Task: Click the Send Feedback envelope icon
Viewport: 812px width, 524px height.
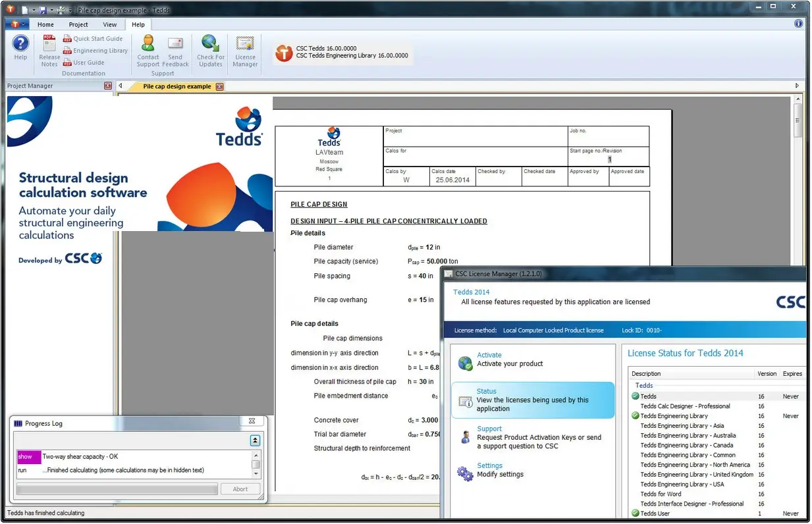Action: (x=175, y=43)
